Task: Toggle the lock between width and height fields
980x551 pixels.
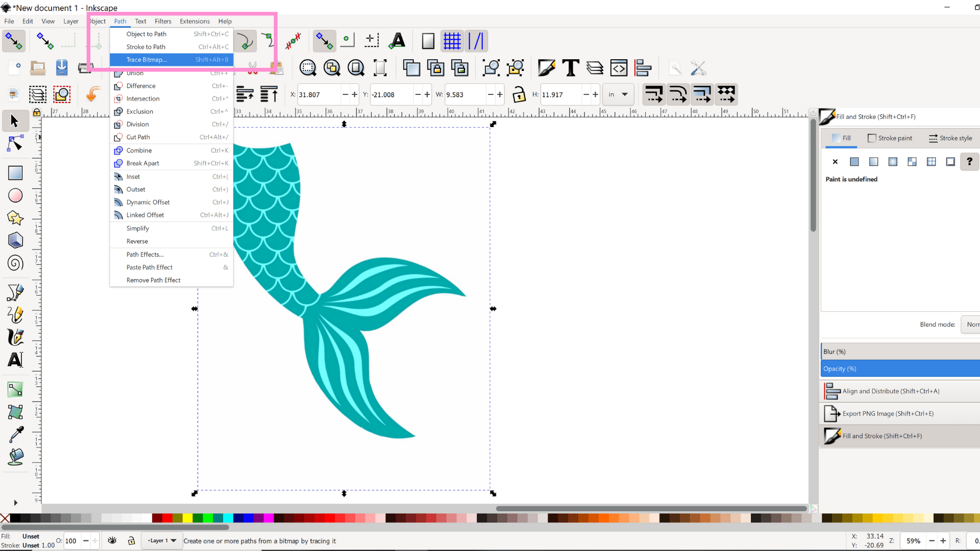Action: coord(519,94)
